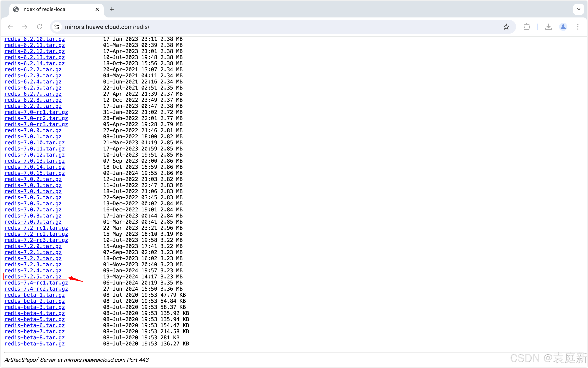Open site settings via the tune icon
This screenshot has width=588, height=368.
pos(57,27)
